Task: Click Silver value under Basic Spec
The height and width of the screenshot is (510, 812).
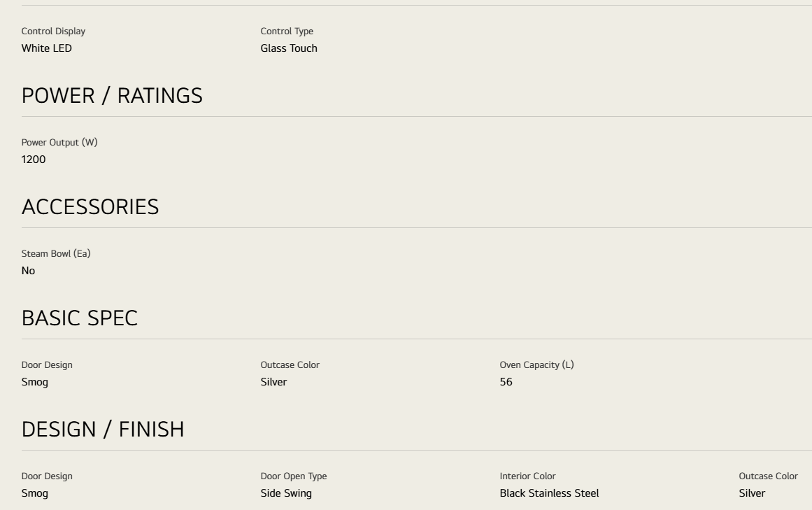Action: coord(274,382)
